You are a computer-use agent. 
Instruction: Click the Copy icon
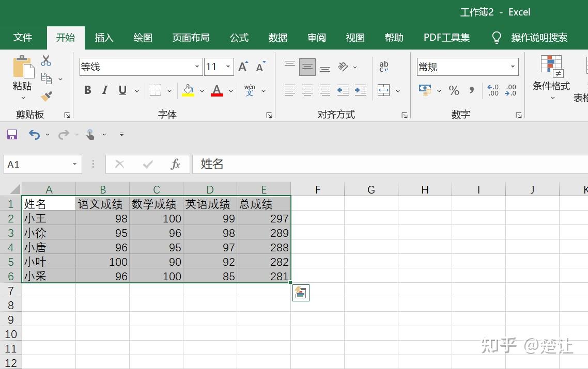[x=46, y=78]
